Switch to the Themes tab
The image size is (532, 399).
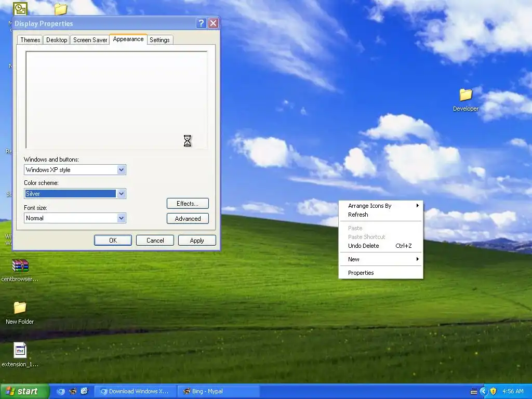coord(30,39)
